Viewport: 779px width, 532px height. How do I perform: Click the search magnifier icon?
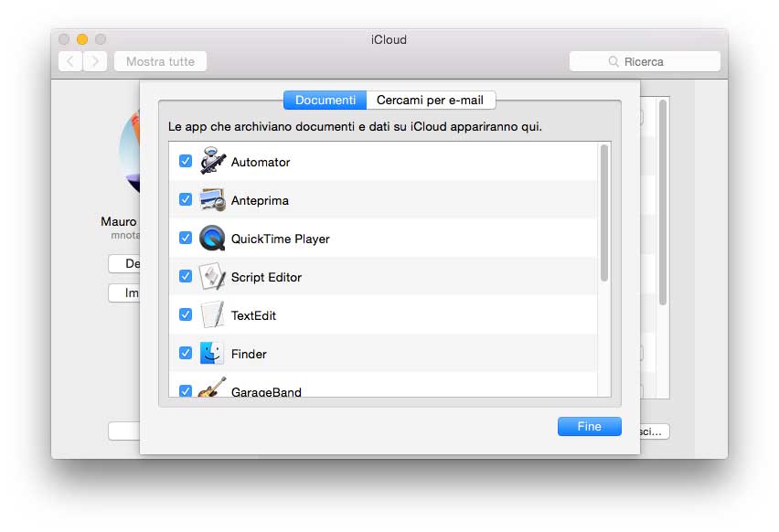point(614,61)
